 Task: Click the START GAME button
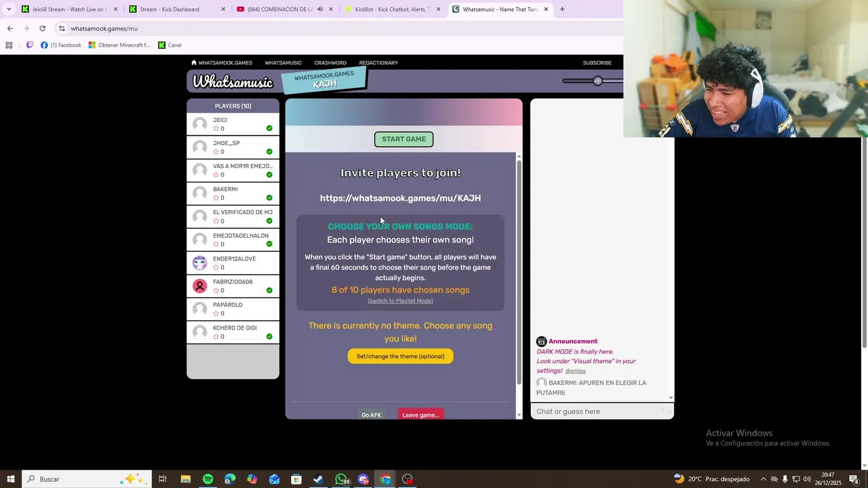point(403,139)
